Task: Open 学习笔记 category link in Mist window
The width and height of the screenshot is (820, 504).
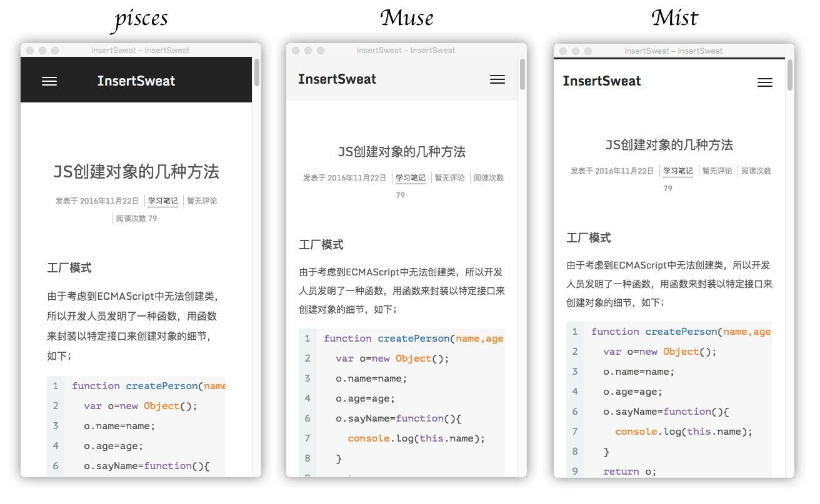Action: [x=678, y=171]
